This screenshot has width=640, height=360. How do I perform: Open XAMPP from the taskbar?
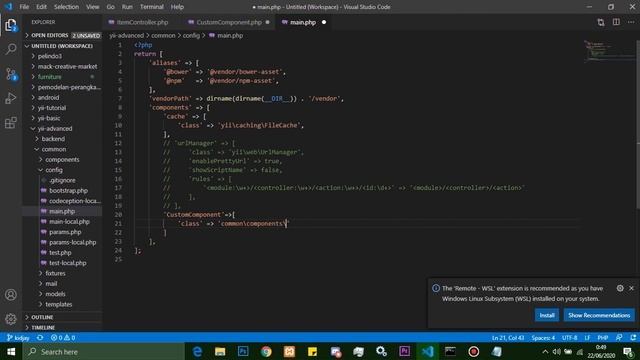289,351
